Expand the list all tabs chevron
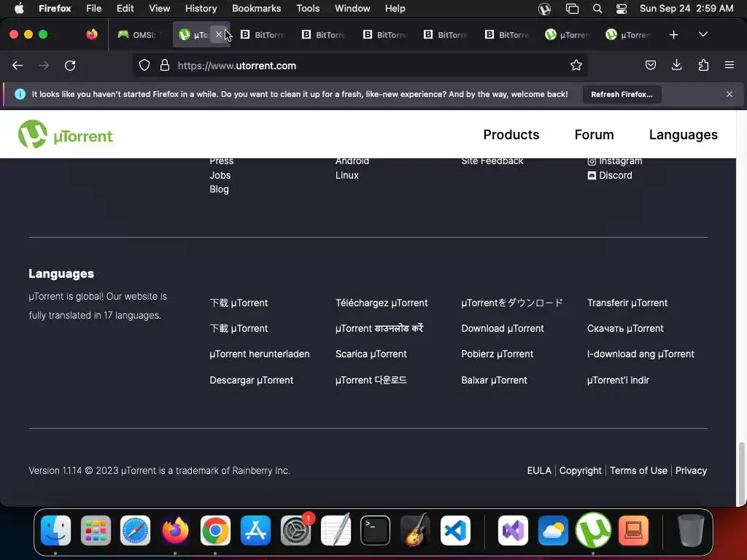This screenshot has width=747, height=560. click(x=703, y=34)
